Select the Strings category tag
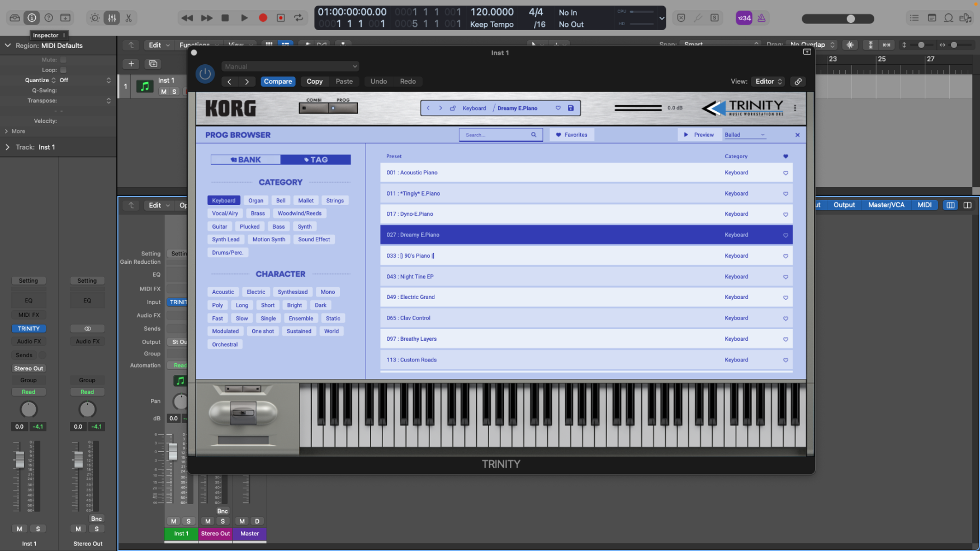 point(335,201)
